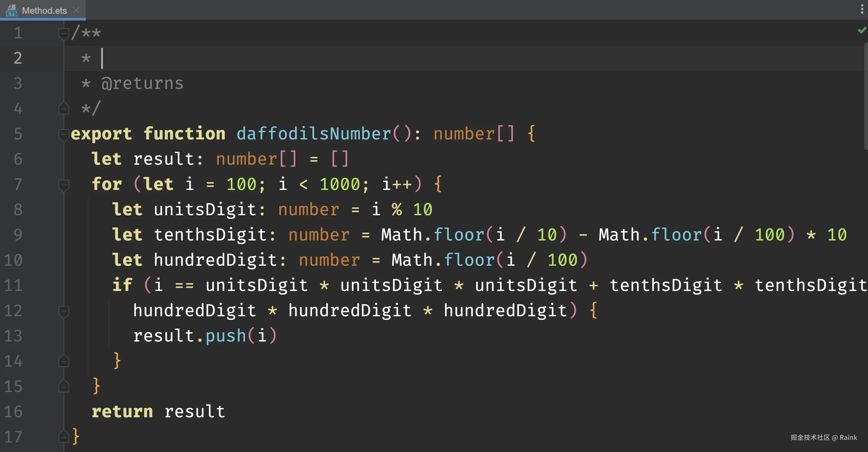Click the fold end marker at line 14
Image resolution: width=868 pixels, height=452 pixels.
[63, 361]
